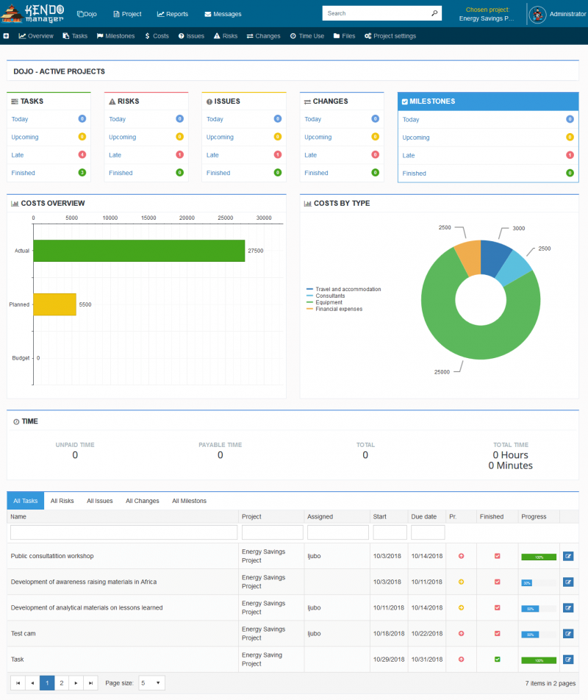The width and height of the screenshot is (588, 700).
Task: Open Risks in the project toolbar
Action: point(226,36)
